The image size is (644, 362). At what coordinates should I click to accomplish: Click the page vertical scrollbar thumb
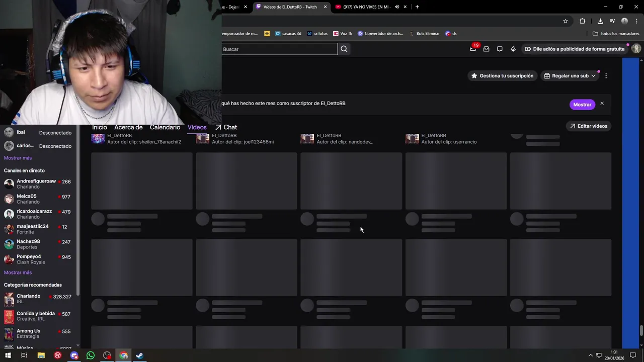641,331
